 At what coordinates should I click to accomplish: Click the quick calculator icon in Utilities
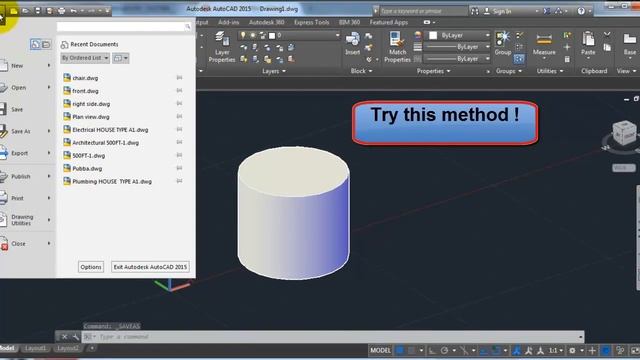pos(567,59)
